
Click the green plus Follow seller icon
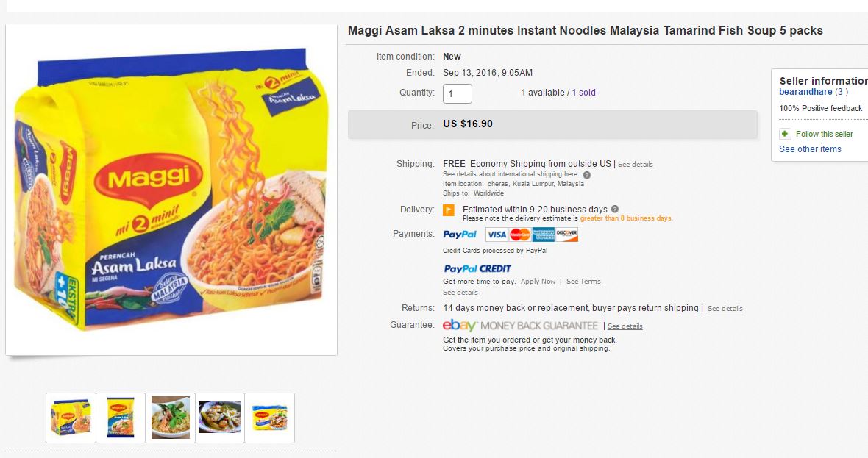785,134
